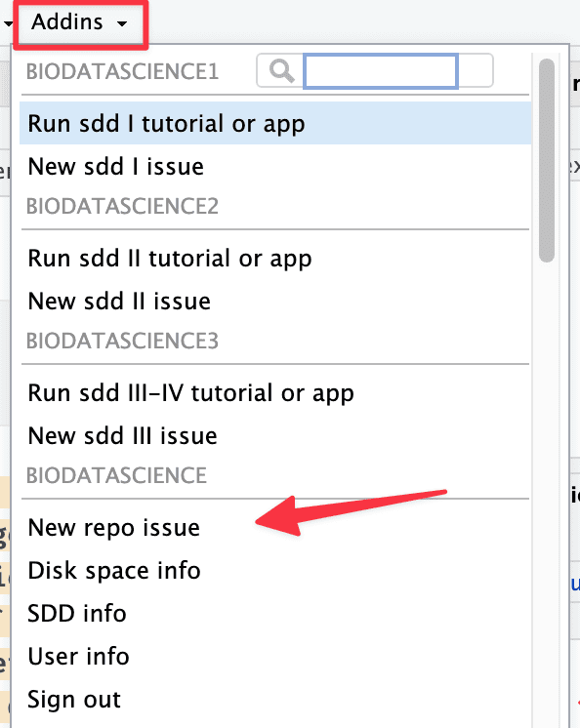Show User info addin
Image resolution: width=580 pixels, height=728 pixels.
(x=275, y=656)
